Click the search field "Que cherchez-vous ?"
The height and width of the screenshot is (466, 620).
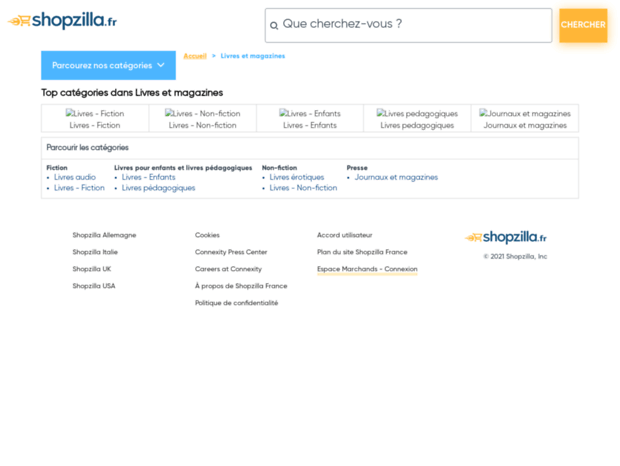pos(408,25)
